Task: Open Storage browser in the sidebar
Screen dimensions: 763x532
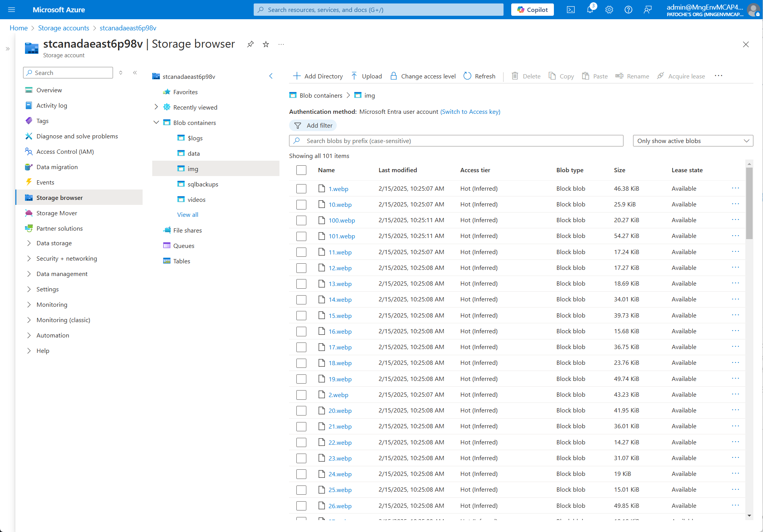Action: 60,197
